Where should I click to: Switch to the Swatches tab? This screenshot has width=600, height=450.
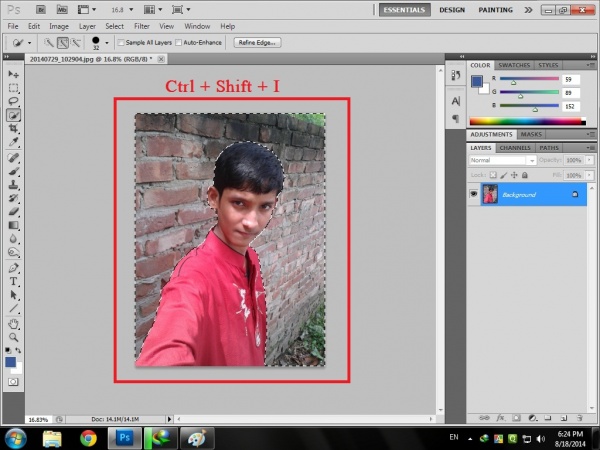point(514,65)
